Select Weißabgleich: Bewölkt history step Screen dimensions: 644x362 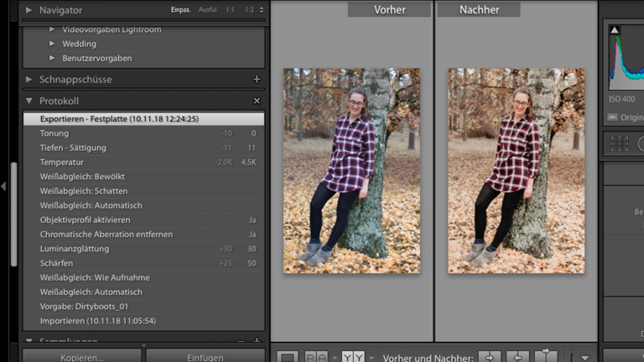tap(143, 177)
